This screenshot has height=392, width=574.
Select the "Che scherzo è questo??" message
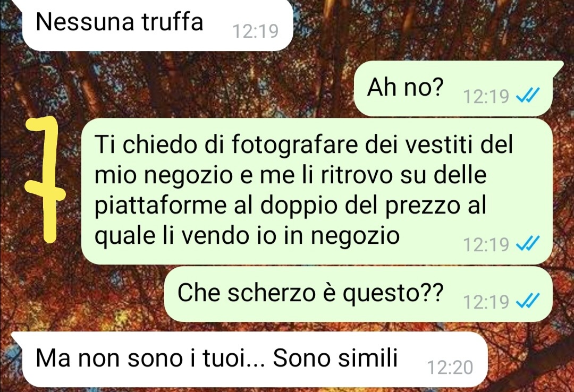click(358, 294)
